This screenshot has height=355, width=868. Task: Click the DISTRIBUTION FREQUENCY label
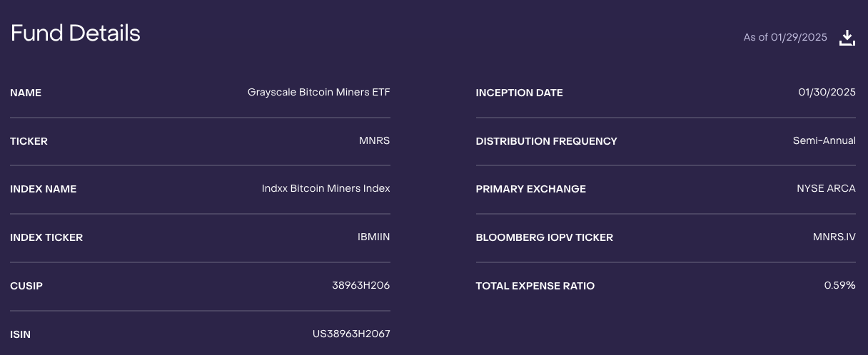(x=546, y=141)
